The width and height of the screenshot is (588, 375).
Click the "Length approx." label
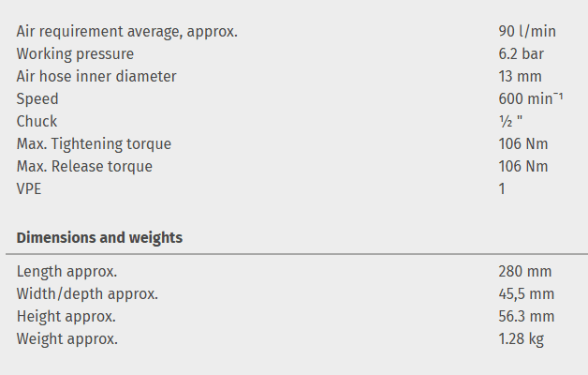click(66, 271)
